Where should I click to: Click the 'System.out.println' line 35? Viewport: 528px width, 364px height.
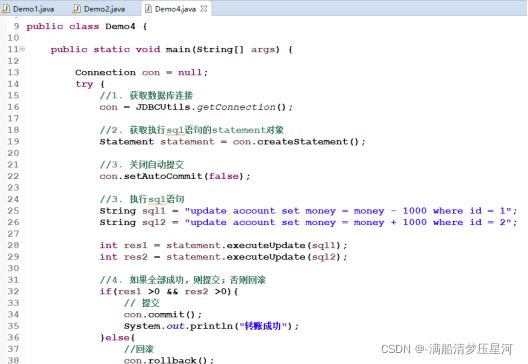[x=211, y=326]
